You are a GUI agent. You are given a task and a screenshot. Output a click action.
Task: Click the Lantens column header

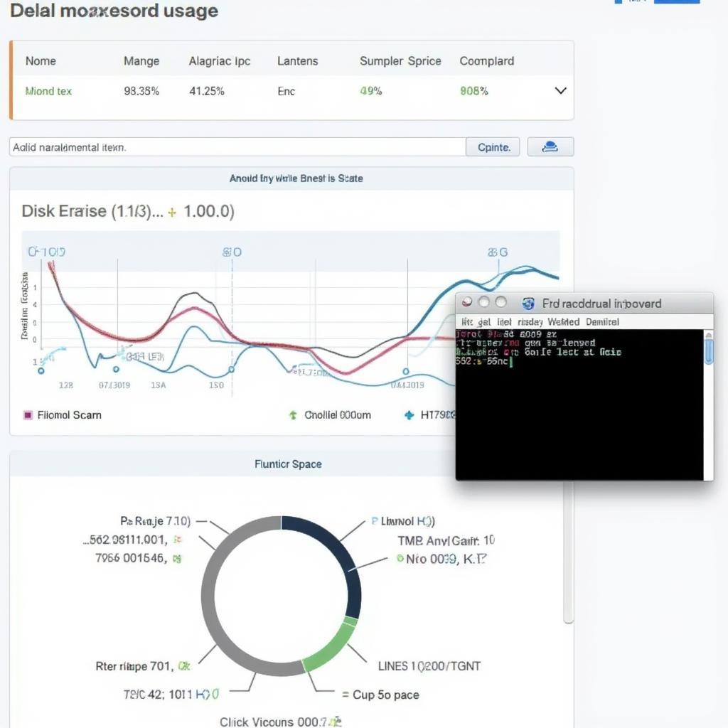[x=298, y=61]
